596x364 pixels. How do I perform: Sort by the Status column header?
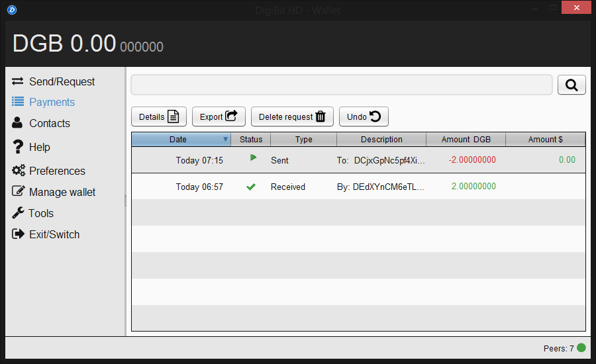click(x=251, y=140)
